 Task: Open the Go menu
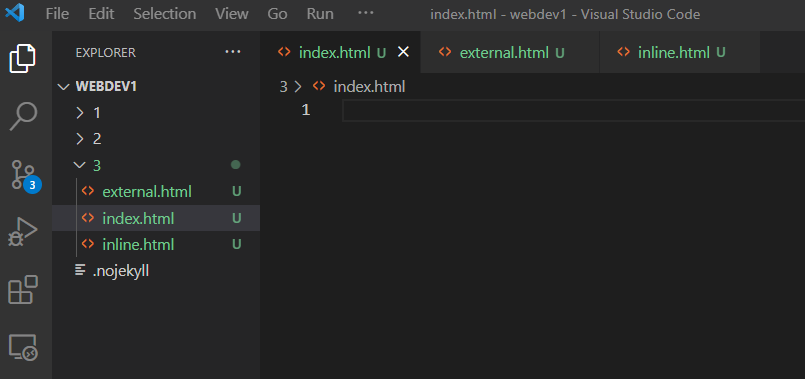pos(277,14)
